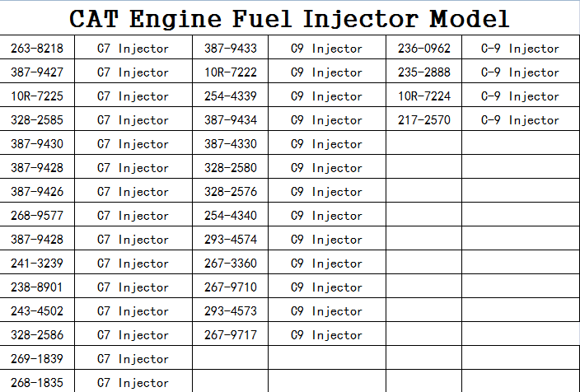Select cell with part number 241-3239
Viewport: 580px width, 392px height.
point(37,264)
